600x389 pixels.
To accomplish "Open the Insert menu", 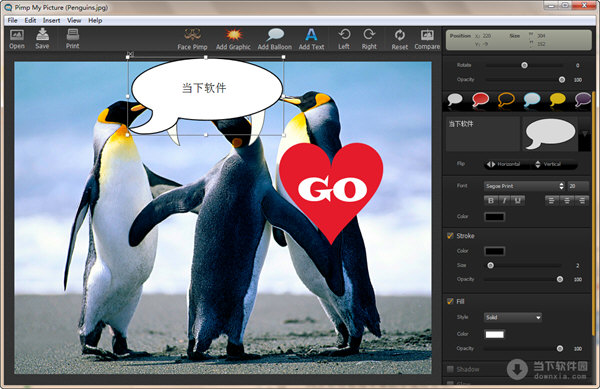I will pos(51,20).
